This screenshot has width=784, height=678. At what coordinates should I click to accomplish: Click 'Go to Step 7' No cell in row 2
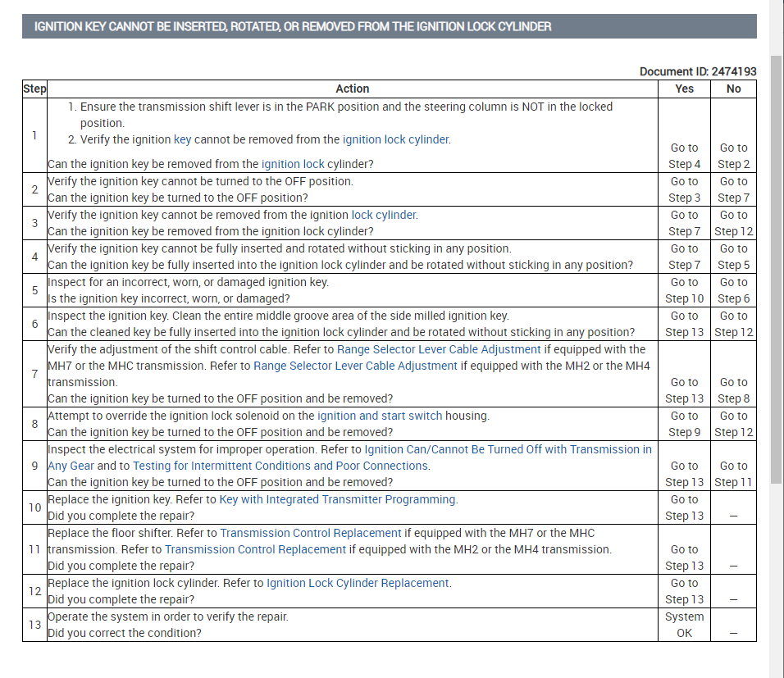coord(733,189)
